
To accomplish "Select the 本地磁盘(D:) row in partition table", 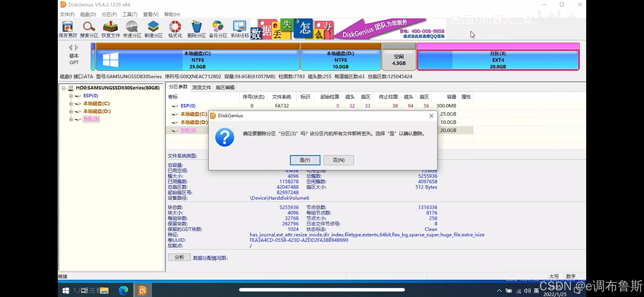I will pos(187,122).
